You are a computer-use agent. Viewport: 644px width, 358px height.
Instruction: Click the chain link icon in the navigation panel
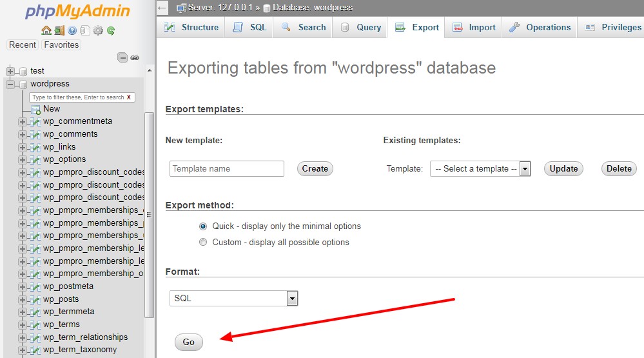click(135, 57)
